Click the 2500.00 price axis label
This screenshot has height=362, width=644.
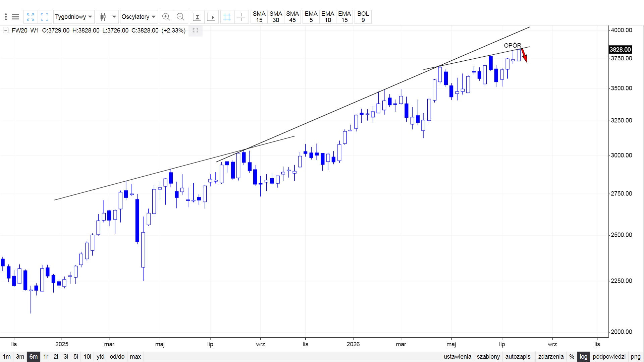(621, 235)
